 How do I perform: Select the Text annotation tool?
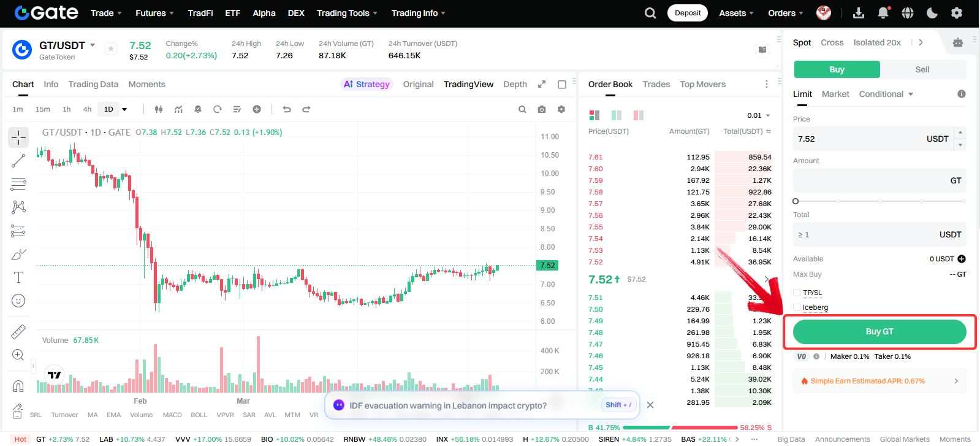18,277
